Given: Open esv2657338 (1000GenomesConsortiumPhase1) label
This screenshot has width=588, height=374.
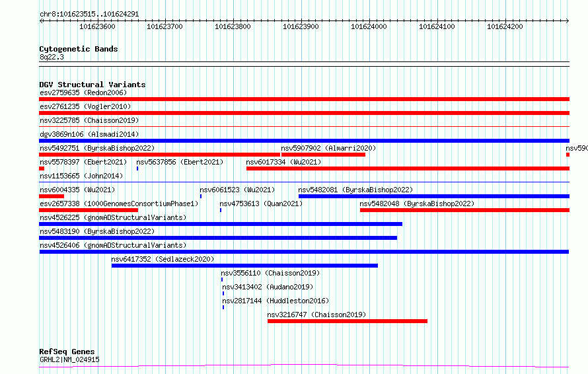Looking at the screenshot, I should coord(119,204).
